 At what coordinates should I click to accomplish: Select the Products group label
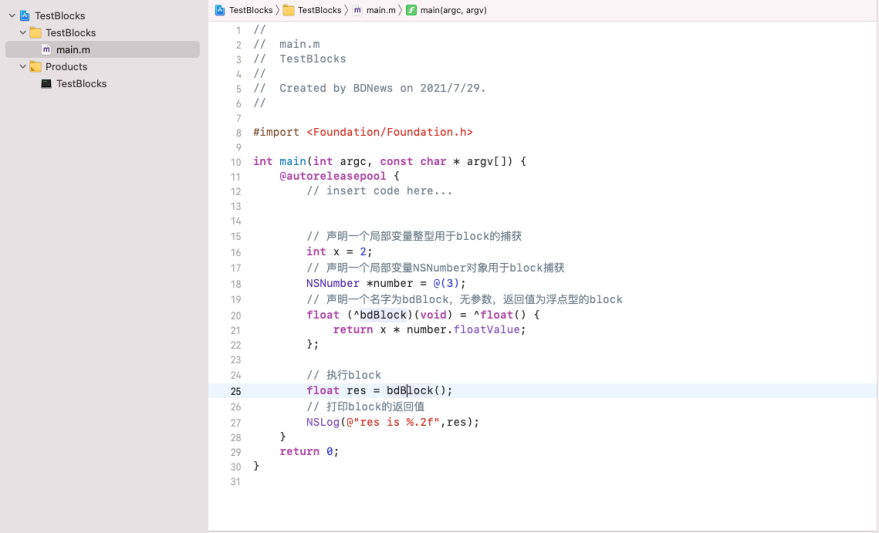pos(66,67)
